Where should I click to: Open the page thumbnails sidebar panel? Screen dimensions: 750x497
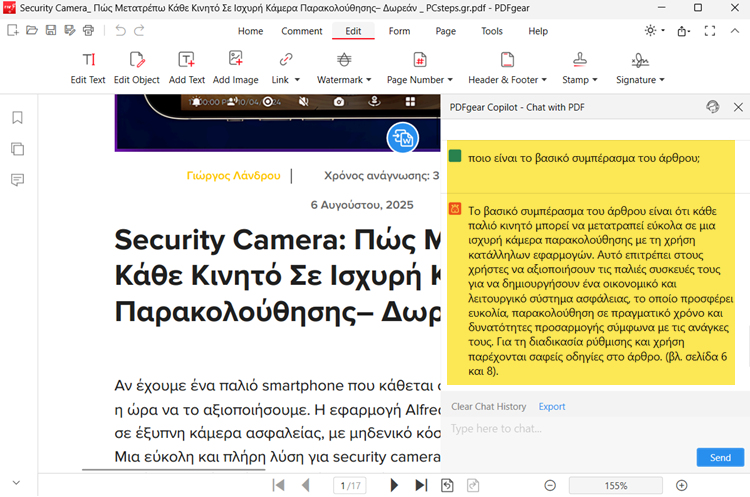[17, 149]
